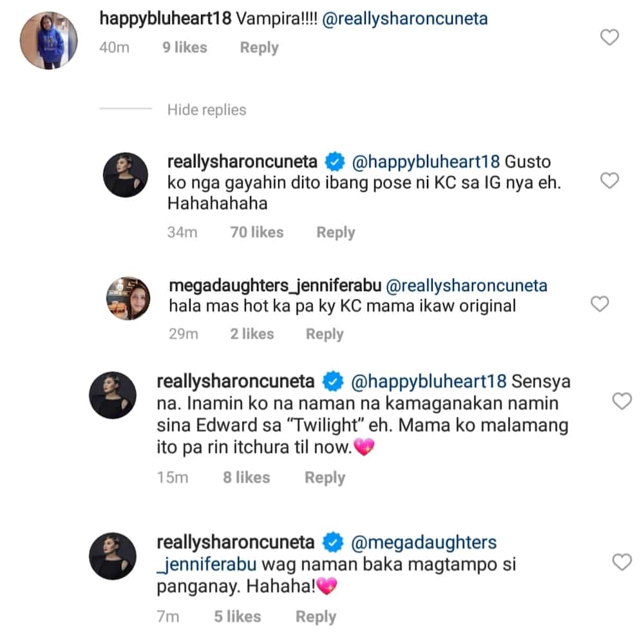Collapse the thread with Hide replies

207,109
